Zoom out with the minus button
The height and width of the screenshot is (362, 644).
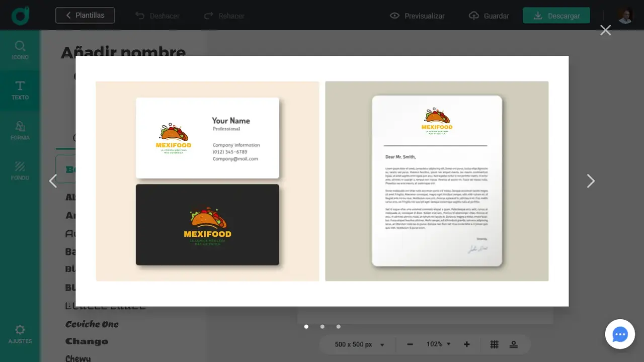[x=410, y=344]
